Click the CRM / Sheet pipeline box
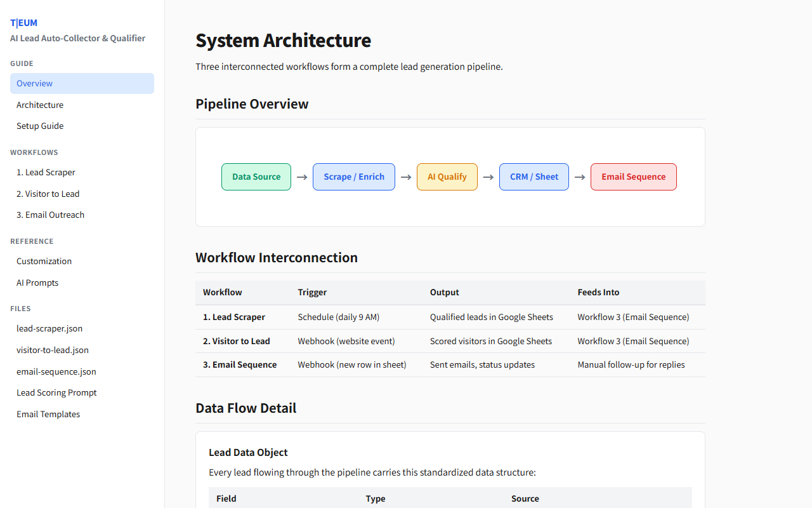Screen dimensions: 812x508 [x=534, y=177]
